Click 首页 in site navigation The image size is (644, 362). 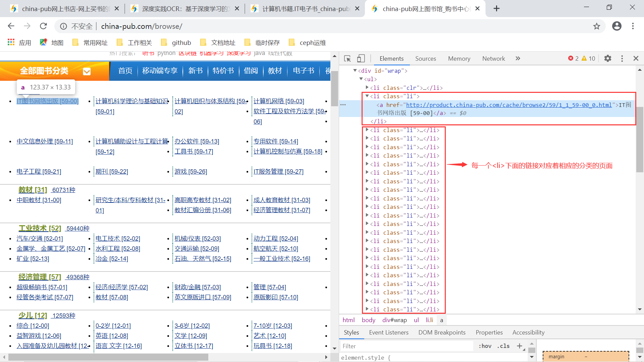point(125,71)
